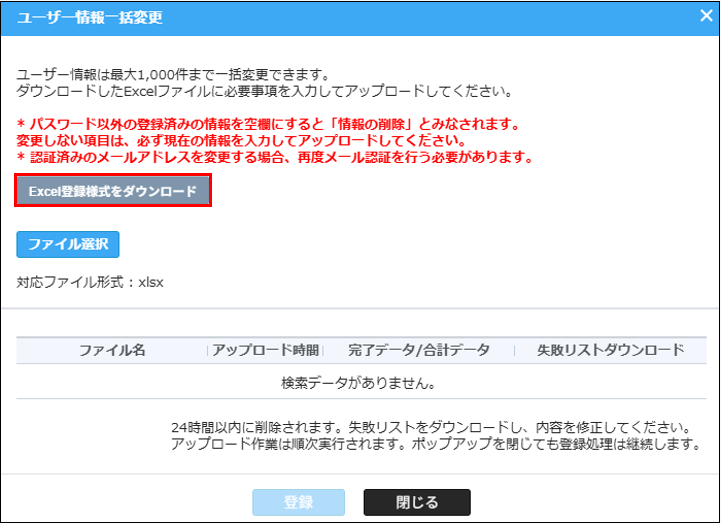
Task: Click the red 認証済みのメールアドレス warning line
Action: click(274, 158)
